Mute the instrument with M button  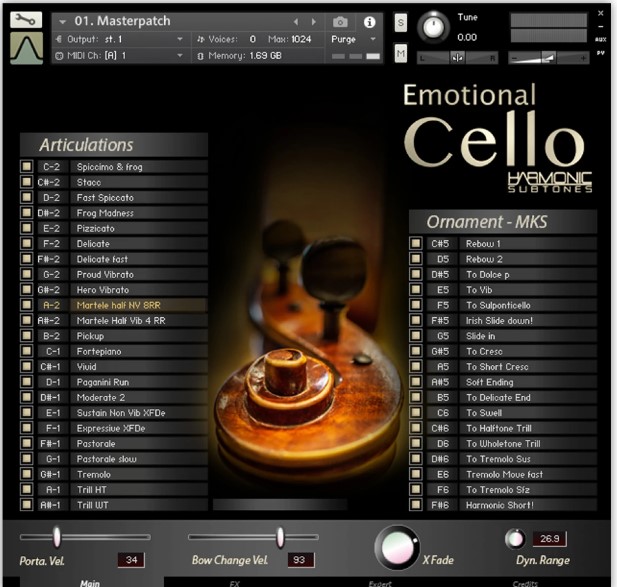point(401,52)
